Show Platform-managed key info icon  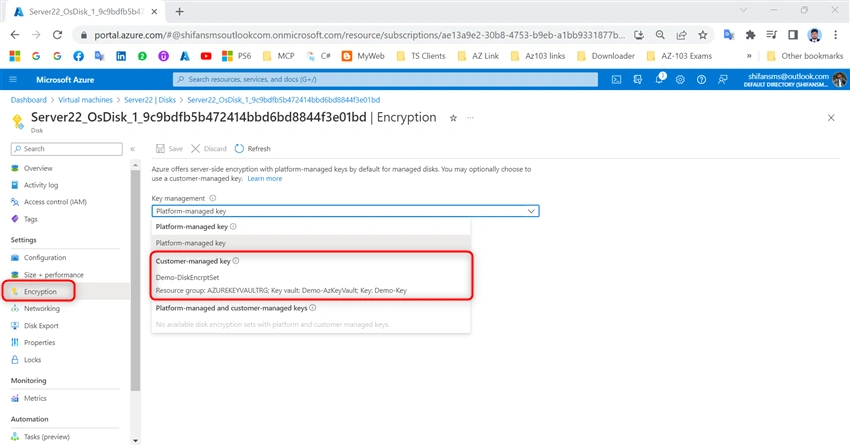click(x=233, y=227)
